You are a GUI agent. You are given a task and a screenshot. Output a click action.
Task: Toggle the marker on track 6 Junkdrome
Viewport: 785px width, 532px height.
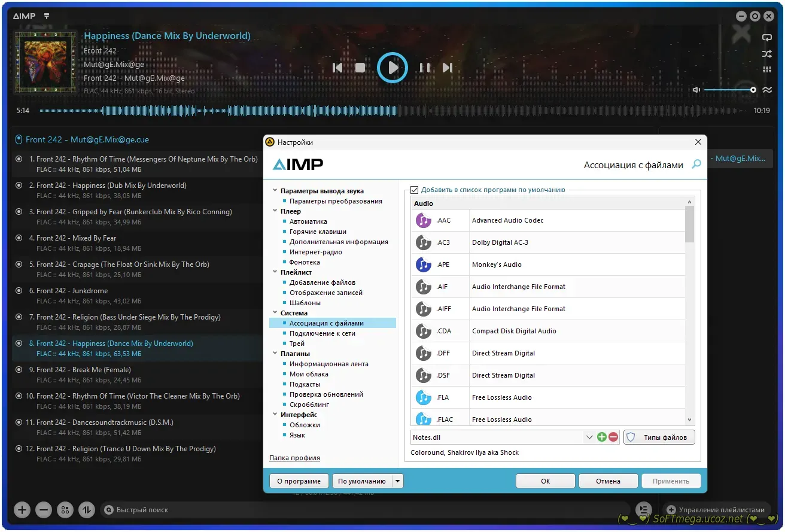pos(19,291)
